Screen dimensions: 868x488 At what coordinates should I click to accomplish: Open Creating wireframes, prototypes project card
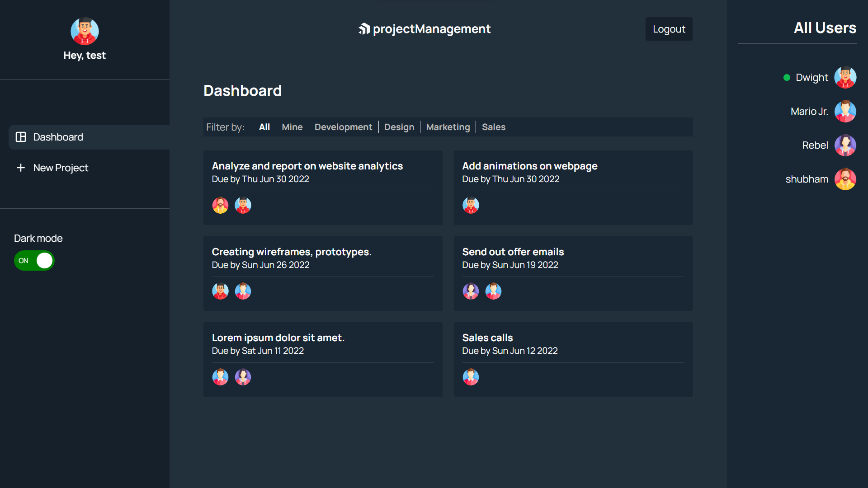coord(292,252)
